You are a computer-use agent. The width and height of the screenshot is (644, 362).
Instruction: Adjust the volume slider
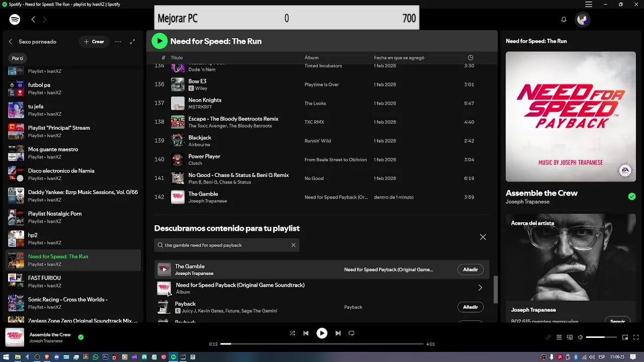pos(601,337)
